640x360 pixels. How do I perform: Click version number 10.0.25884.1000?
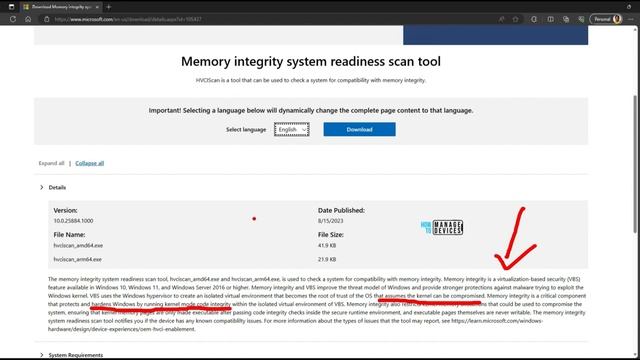click(x=73, y=221)
